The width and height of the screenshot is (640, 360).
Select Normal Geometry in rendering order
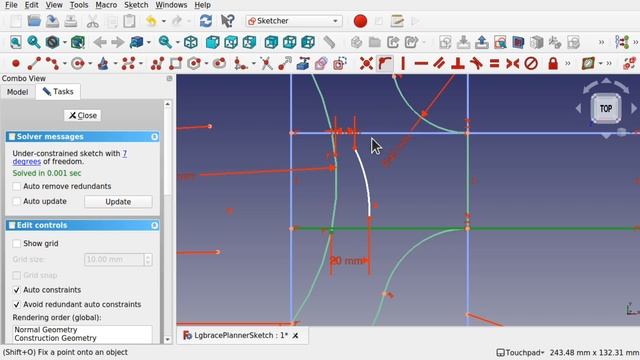pos(46,329)
